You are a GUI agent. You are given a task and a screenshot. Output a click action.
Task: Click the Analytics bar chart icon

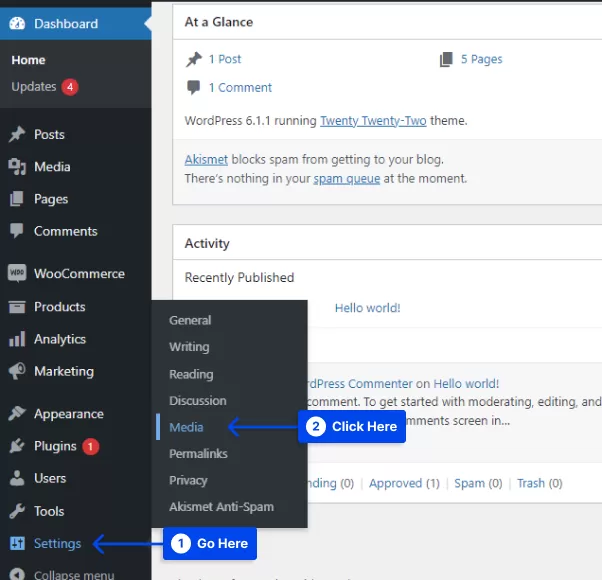(17, 340)
